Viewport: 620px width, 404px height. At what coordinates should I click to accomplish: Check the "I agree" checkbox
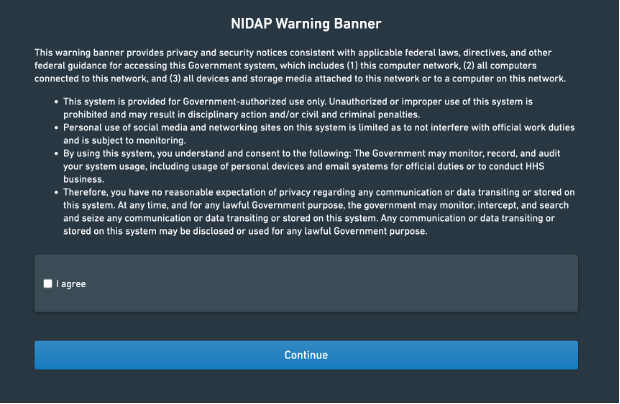pos(48,284)
